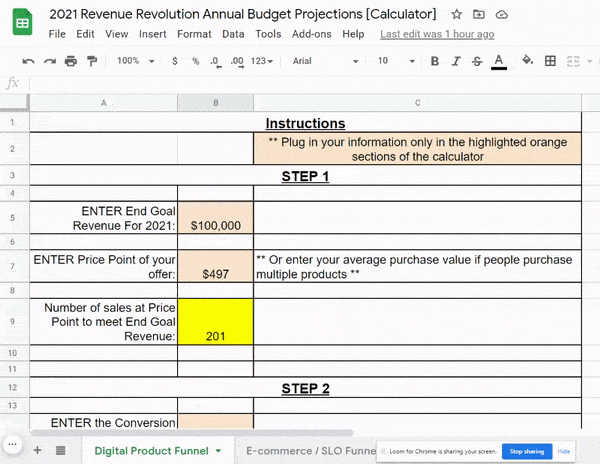
Task: Click the redo arrow icon
Action: click(x=48, y=61)
